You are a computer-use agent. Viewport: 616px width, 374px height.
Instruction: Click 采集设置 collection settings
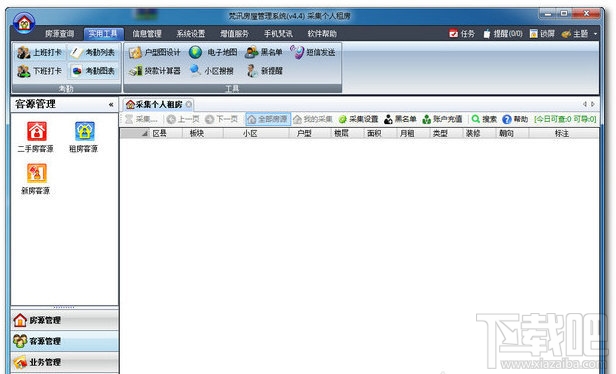click(x=358, y=119)
